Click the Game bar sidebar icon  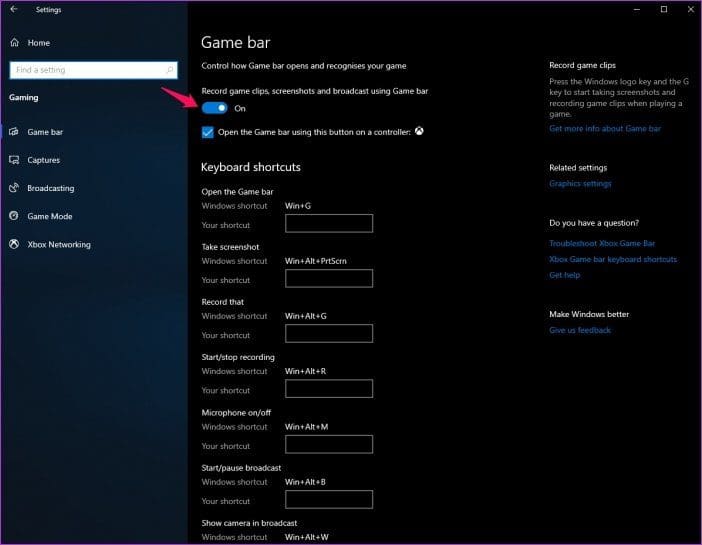[x=14, y=132]
